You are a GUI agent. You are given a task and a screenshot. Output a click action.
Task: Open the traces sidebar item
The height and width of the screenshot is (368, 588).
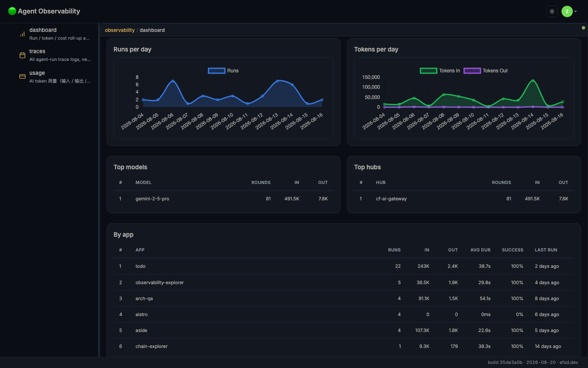[x=55, y=55]
